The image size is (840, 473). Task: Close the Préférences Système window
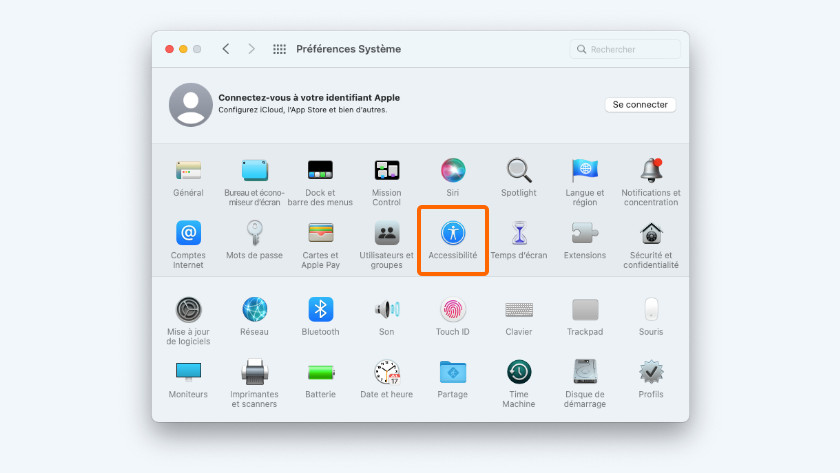[x=169, y=49]
